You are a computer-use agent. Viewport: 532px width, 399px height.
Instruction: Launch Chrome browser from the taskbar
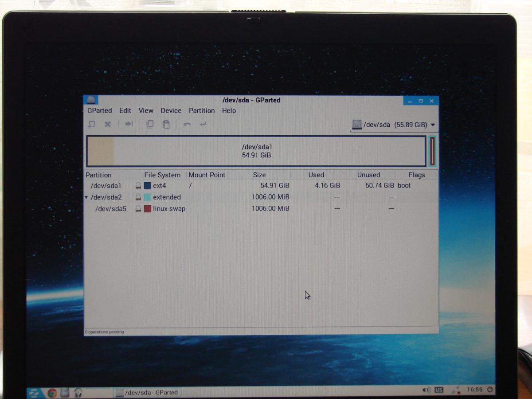[52, 392]
